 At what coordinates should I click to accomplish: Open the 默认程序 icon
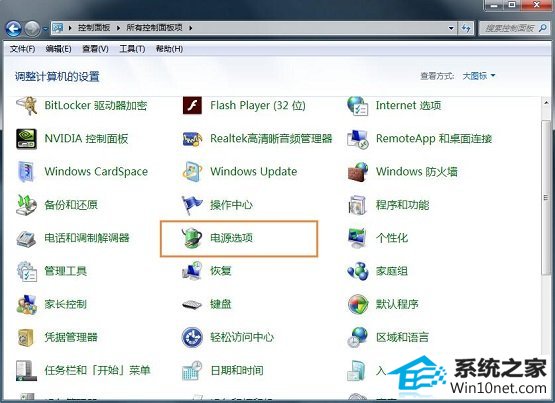(x=358, y=304)
